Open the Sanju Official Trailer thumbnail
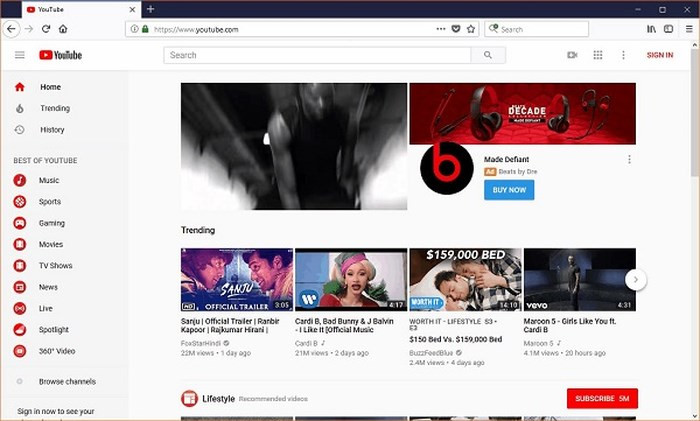The image size is (700, 421). coord(236,280)
